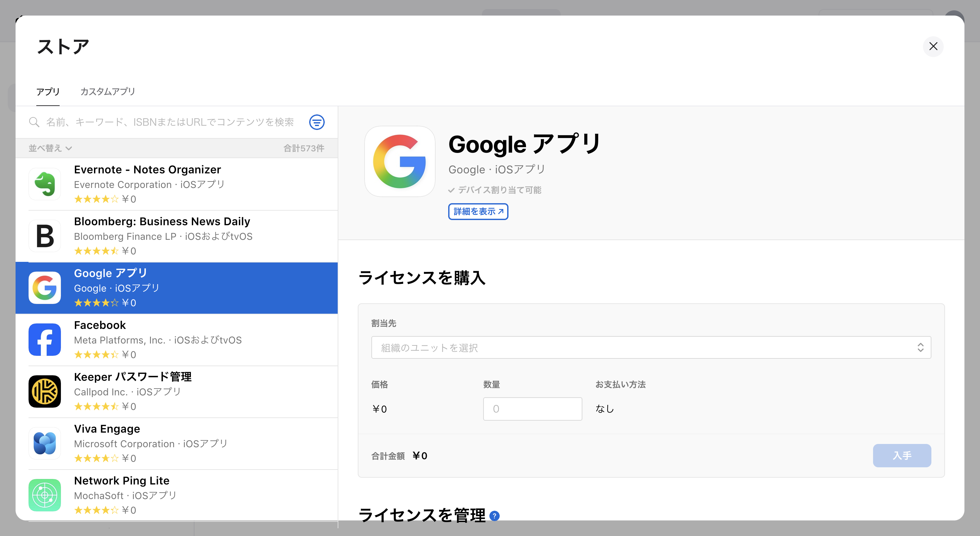
Task: Open 詳細を表示 details link
Action: 478,212
